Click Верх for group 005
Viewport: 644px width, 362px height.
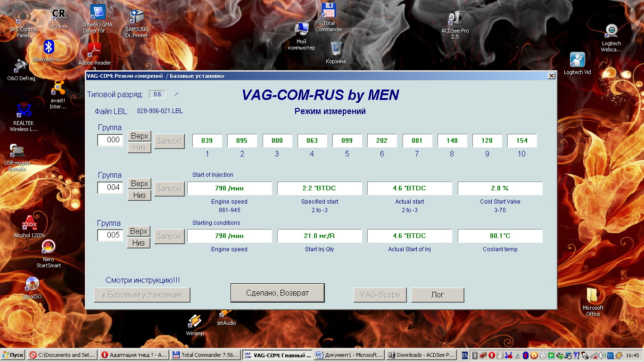[139, 231]
